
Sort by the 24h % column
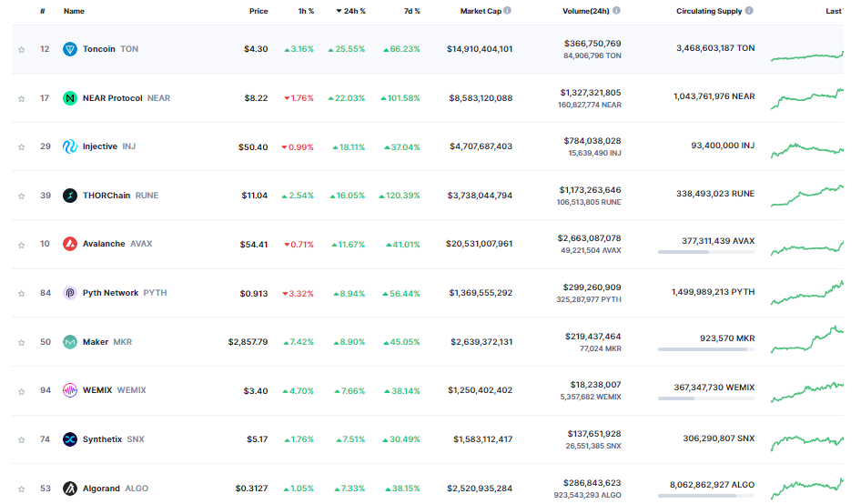[x=351, y=11]
